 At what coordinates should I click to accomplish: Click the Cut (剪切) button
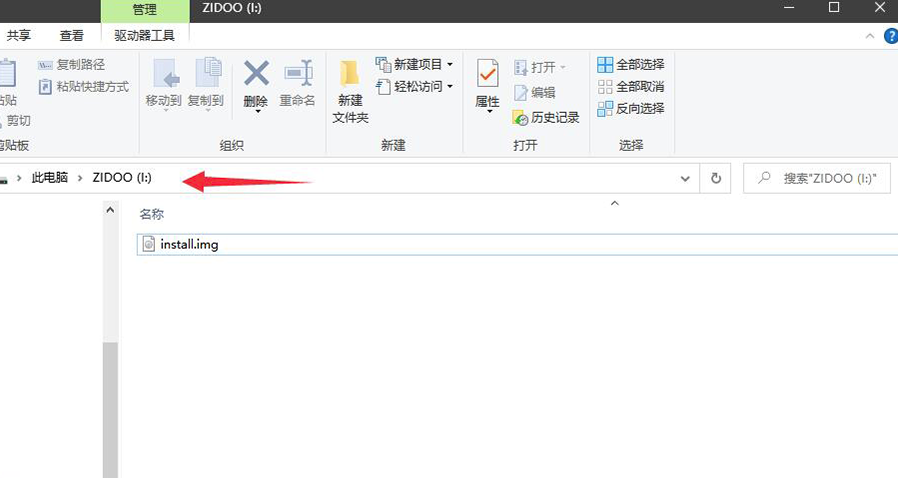17,121
